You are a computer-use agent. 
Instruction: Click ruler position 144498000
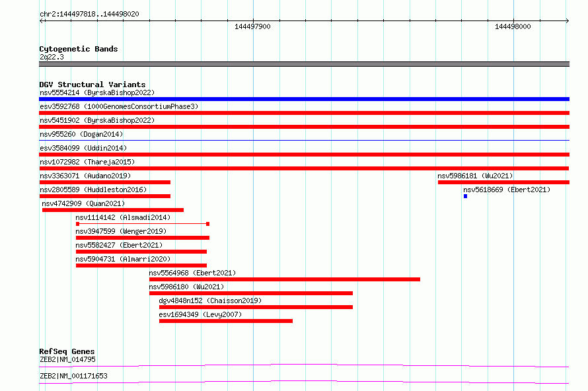pyautogui.click(x=513, y=26)
